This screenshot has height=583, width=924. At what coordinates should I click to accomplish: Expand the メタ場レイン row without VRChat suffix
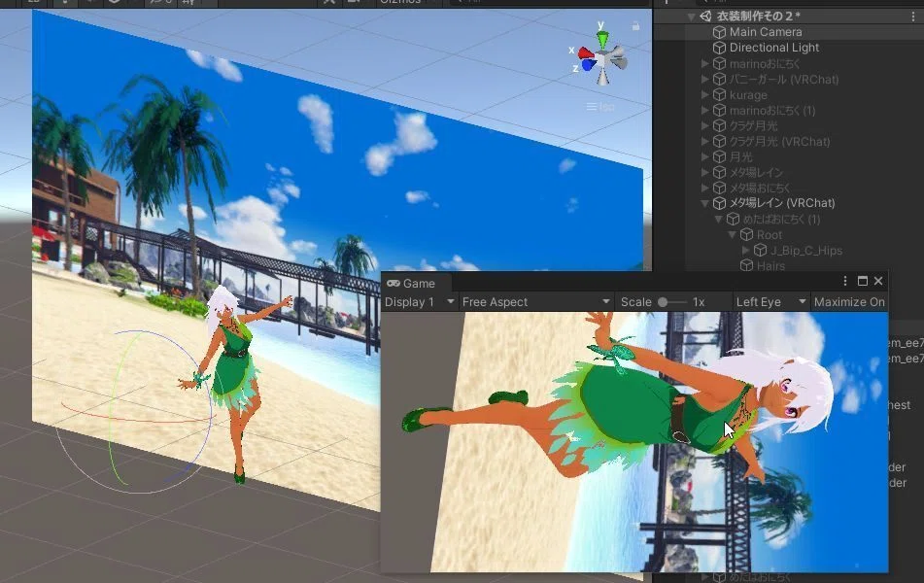pos(704,172)
